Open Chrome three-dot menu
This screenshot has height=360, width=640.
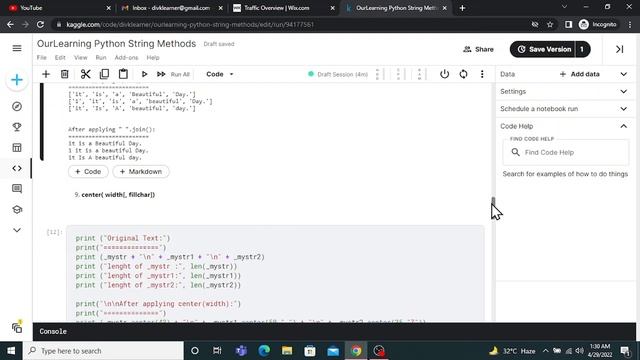(630, 24)
